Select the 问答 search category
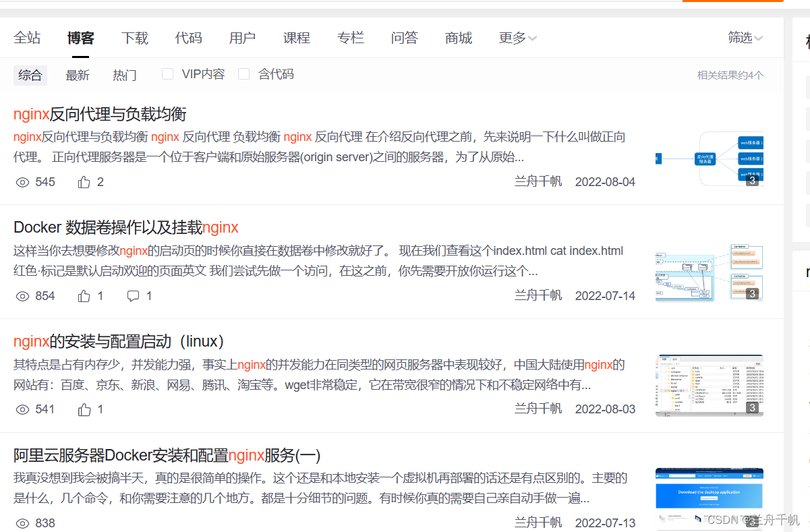 405,38
